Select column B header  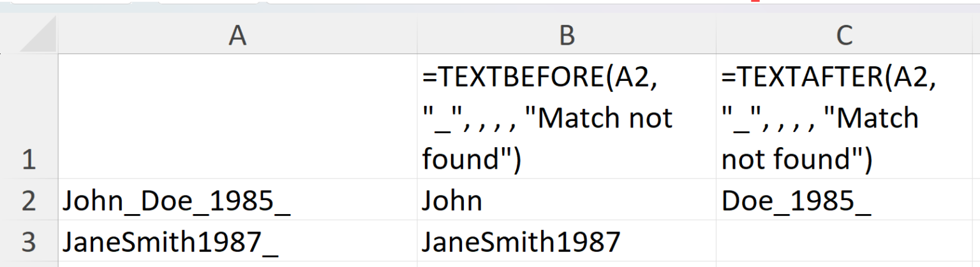tap(567, 36)
